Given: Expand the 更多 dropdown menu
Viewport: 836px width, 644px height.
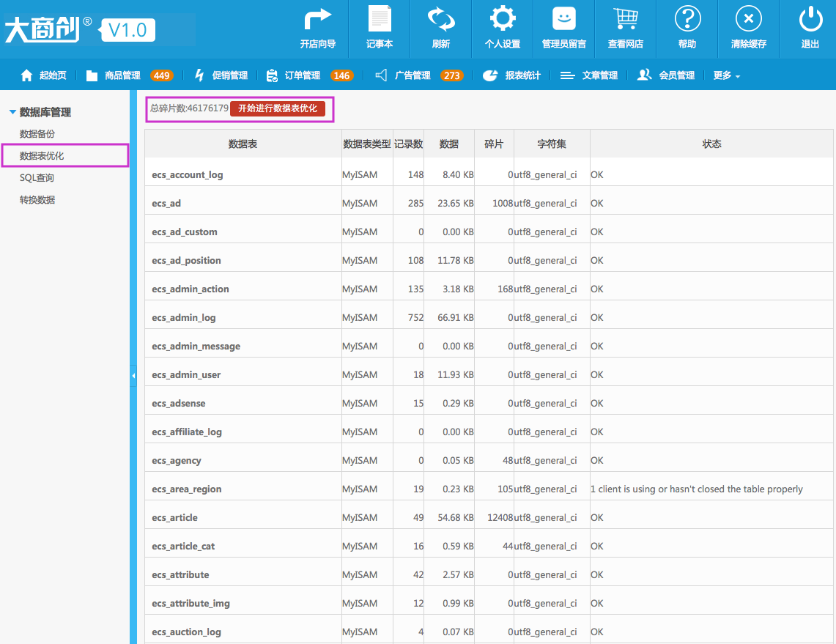Looking at the screenshot, I should point(727,75).
